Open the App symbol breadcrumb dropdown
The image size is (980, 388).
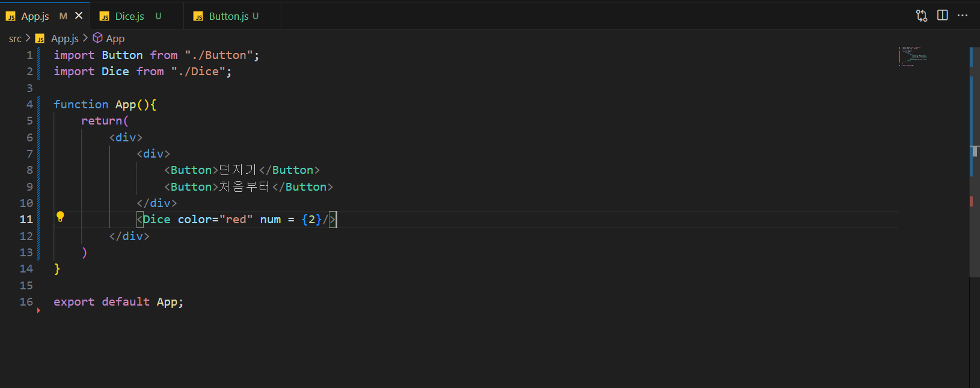pos(115,38)
